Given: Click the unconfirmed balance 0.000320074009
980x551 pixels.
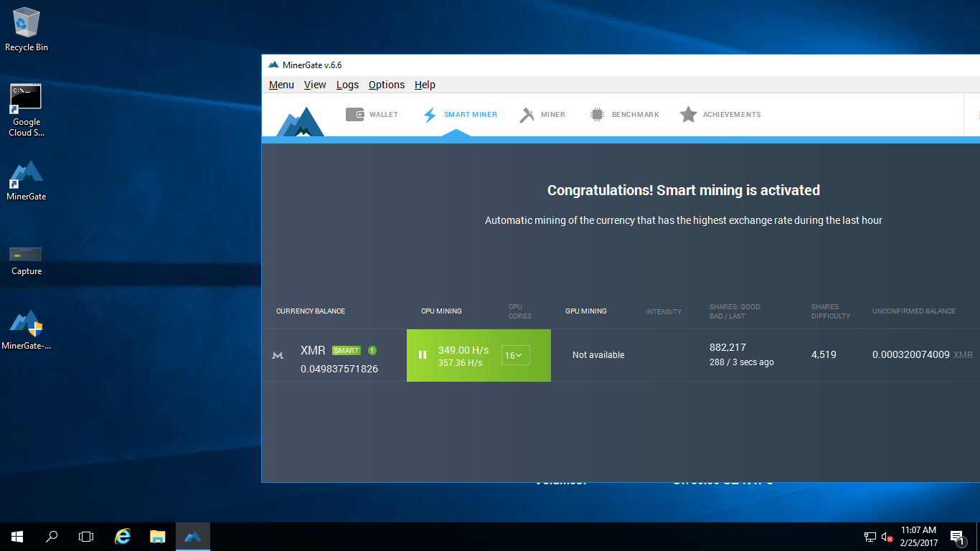Looking at the screenshot, I should tap(911, 354).
